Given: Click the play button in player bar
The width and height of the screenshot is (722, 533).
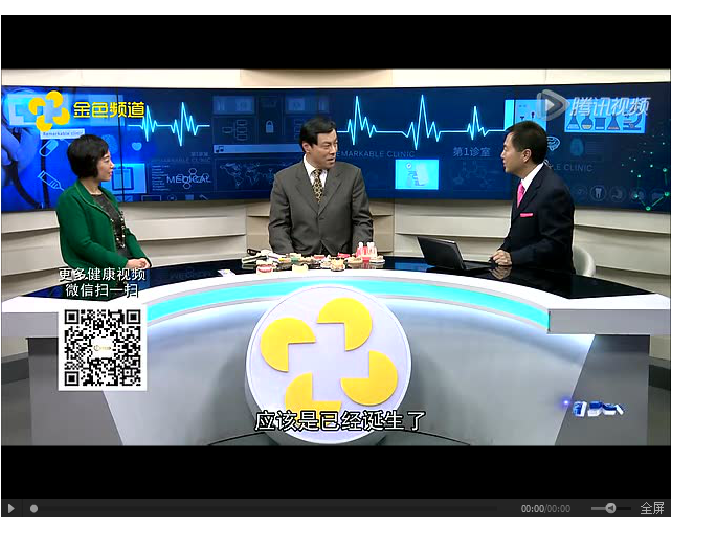Looking at the screenshot, I should click(x=12, y=508).
